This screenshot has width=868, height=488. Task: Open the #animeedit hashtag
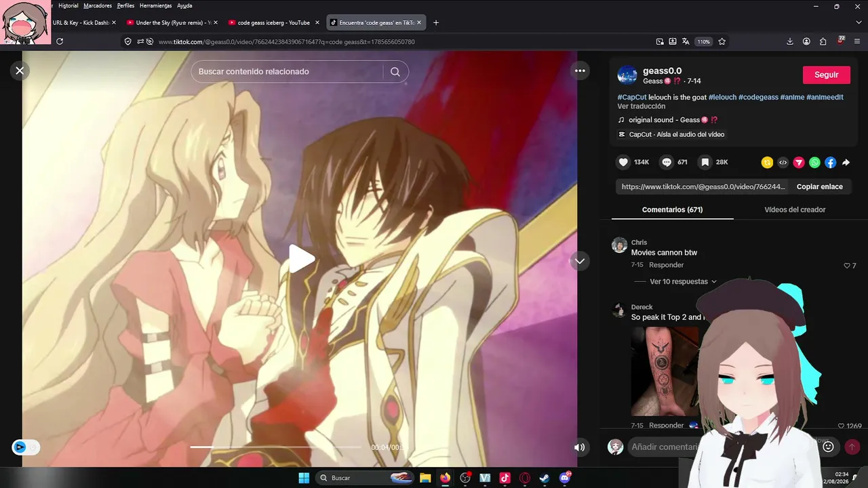(825, 98)
